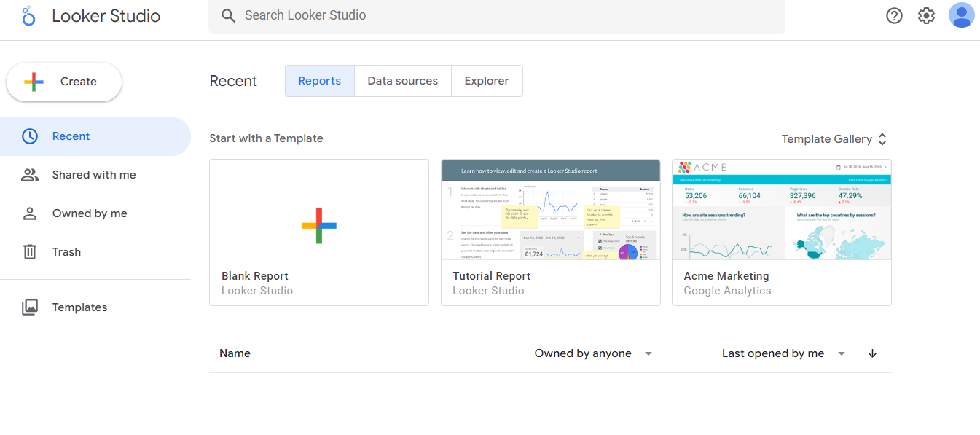Viewport: 980px width, 435px height.
Task: Open Templates in the sidebar
Action: click(95, 307)
